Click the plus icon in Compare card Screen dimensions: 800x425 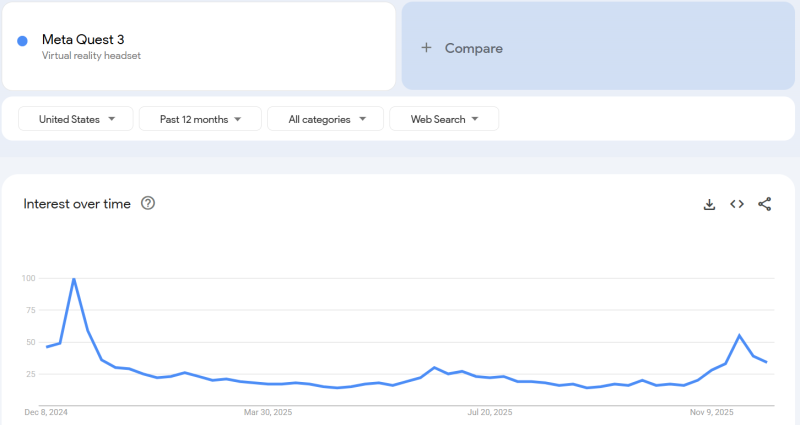(426, 48)
